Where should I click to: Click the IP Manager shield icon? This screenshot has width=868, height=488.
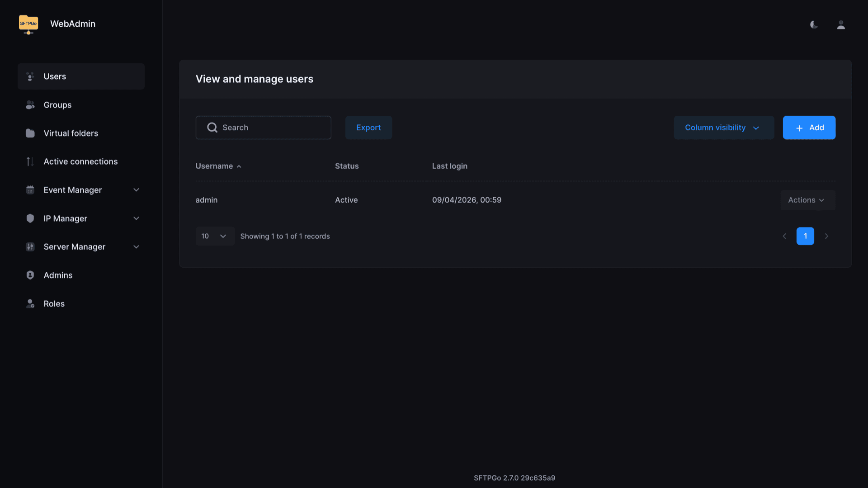pyautogui.click(x=30, y=218)
